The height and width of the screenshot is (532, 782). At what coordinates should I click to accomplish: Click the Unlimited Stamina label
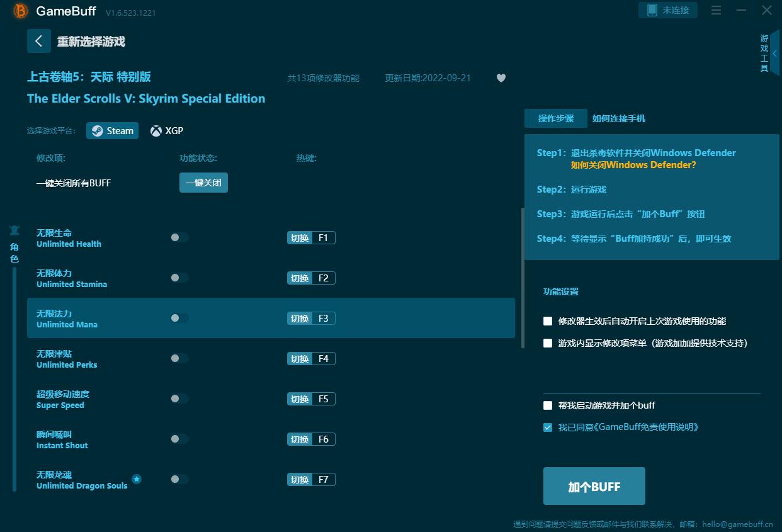click(x=72, y=278)
